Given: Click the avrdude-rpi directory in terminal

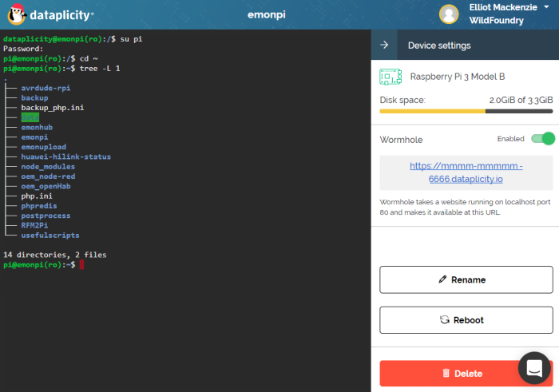Looking at the screenshot, I should (x=46, y=88).
